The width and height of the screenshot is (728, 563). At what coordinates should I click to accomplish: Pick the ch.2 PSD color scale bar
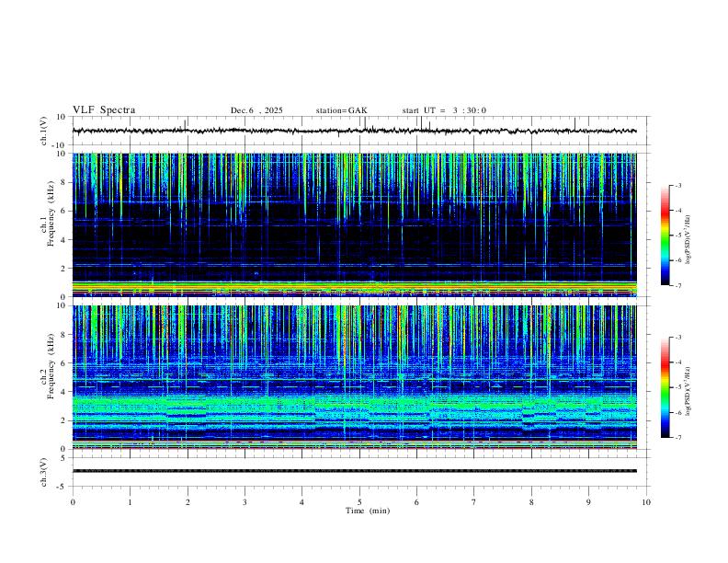665,387
